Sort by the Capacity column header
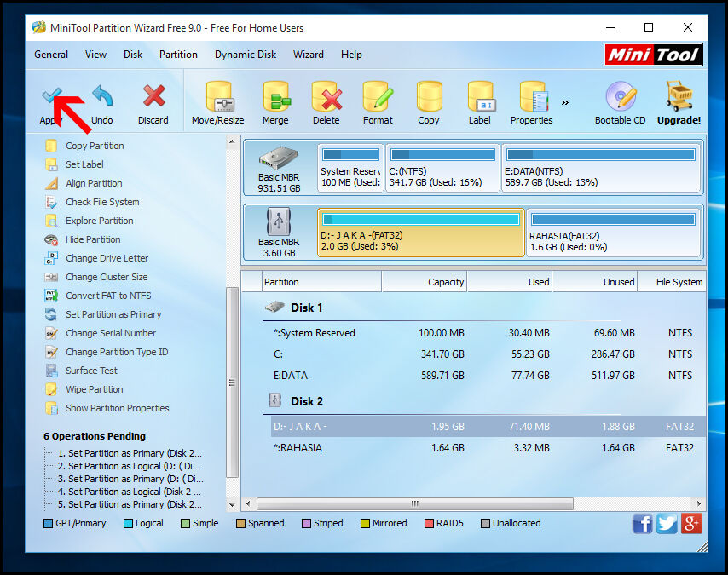Viewport: 728px width, 575px height. [x=425, y=282]
